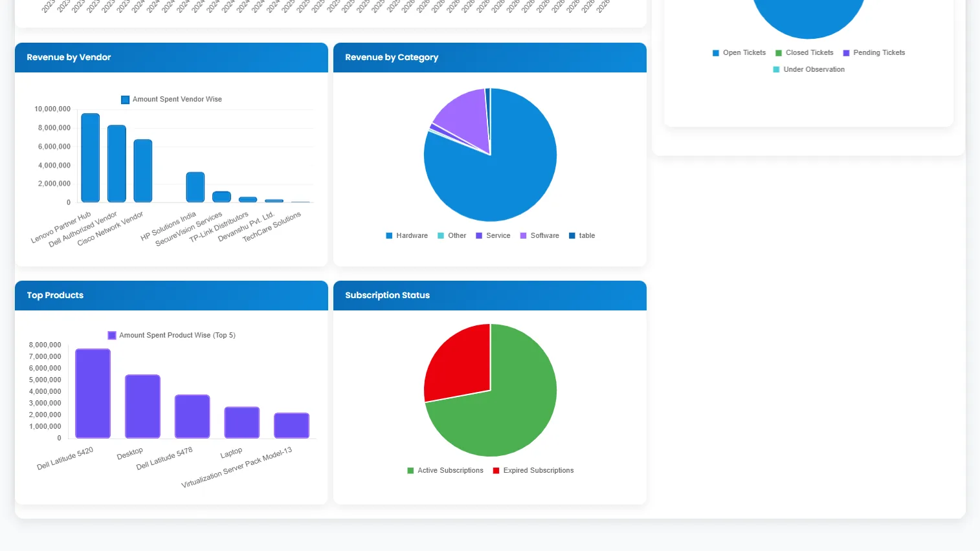Click the Top Products panel title
The width and height of the screenshot is (980, 551).
pyautogui.click(x=55, y=296)
